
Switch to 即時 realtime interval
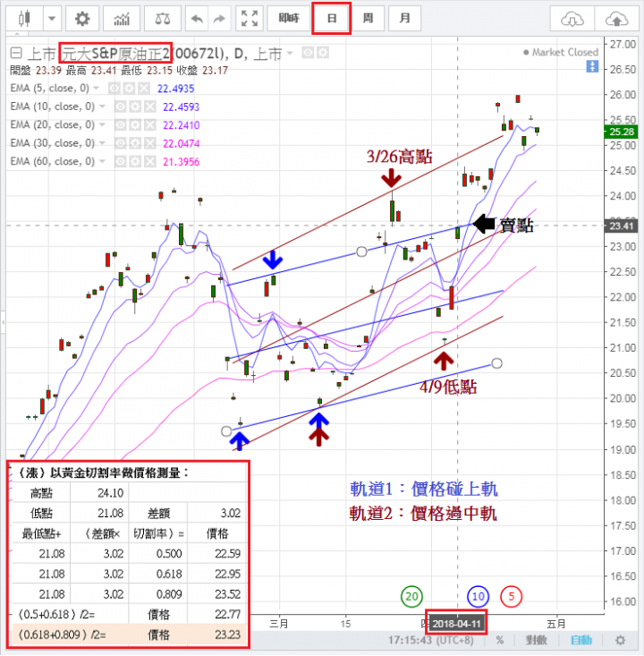point(289,19)
